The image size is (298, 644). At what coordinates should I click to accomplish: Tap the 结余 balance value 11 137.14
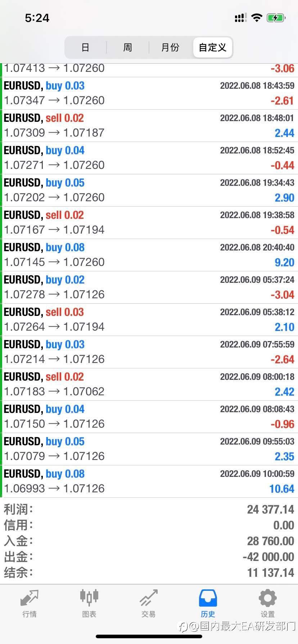[x=271, y=572]
